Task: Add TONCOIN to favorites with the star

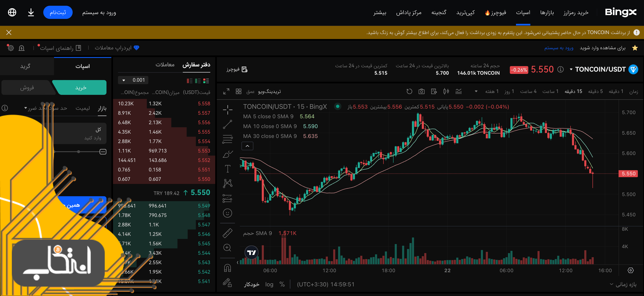Action: click(635, 48)
